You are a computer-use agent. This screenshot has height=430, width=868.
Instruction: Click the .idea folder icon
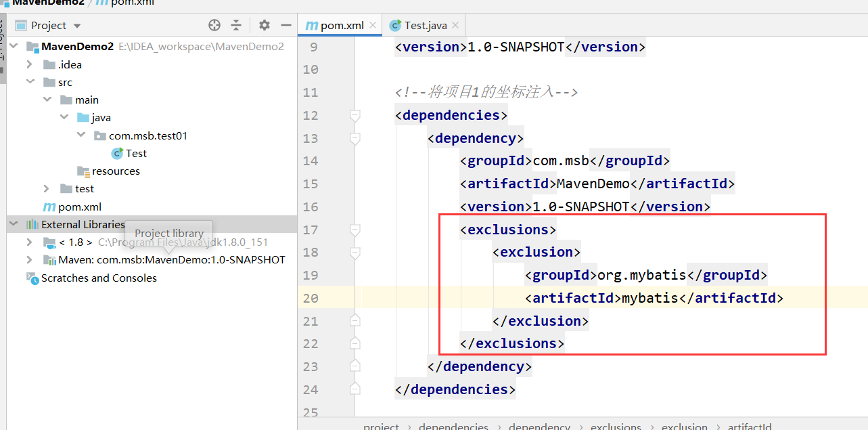tap(49, 64)
